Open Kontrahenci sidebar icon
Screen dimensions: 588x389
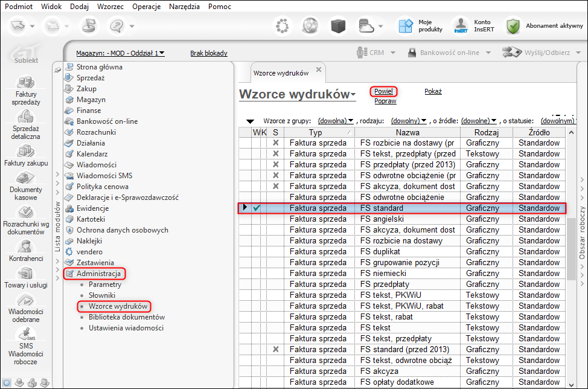click(25, 246)
